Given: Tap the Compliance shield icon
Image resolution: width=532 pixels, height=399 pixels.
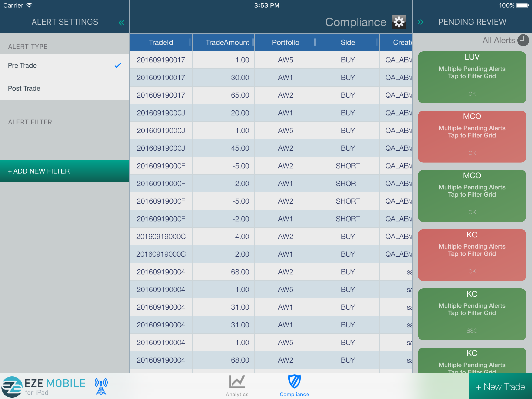Looking at the screenshot, I should pos(294,382).
